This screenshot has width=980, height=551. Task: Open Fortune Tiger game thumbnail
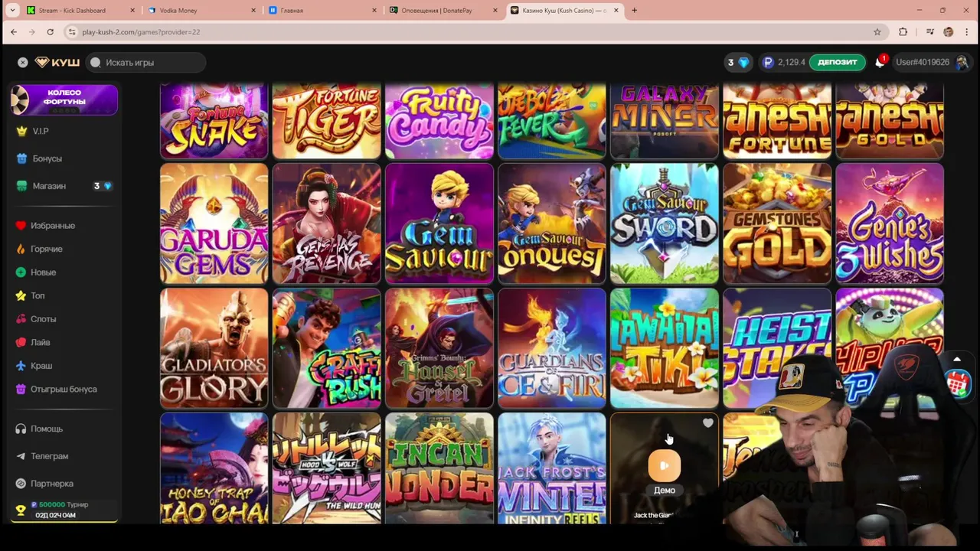(327, 122)
